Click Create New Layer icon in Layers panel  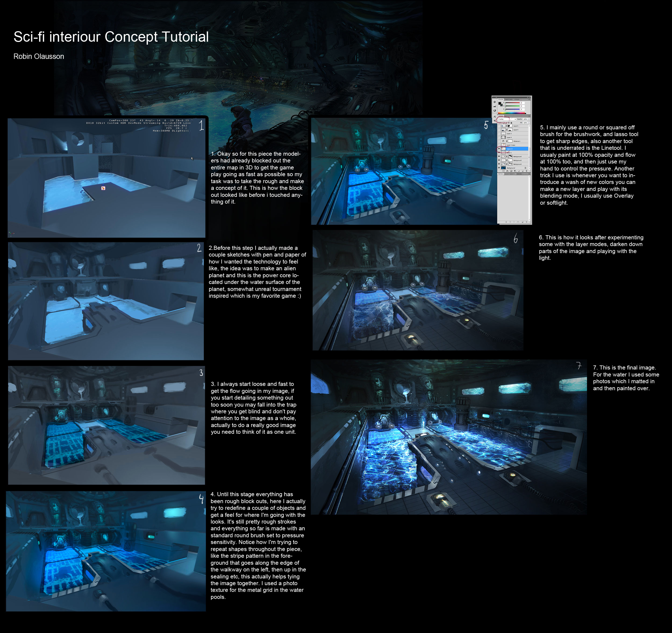pyautogui.click(x=523, y=171)
